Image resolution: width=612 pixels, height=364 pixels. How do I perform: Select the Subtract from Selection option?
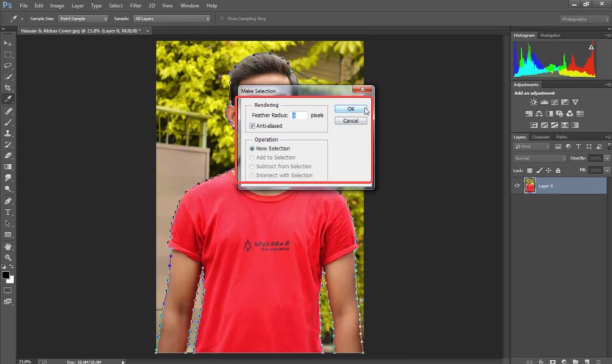251,166
